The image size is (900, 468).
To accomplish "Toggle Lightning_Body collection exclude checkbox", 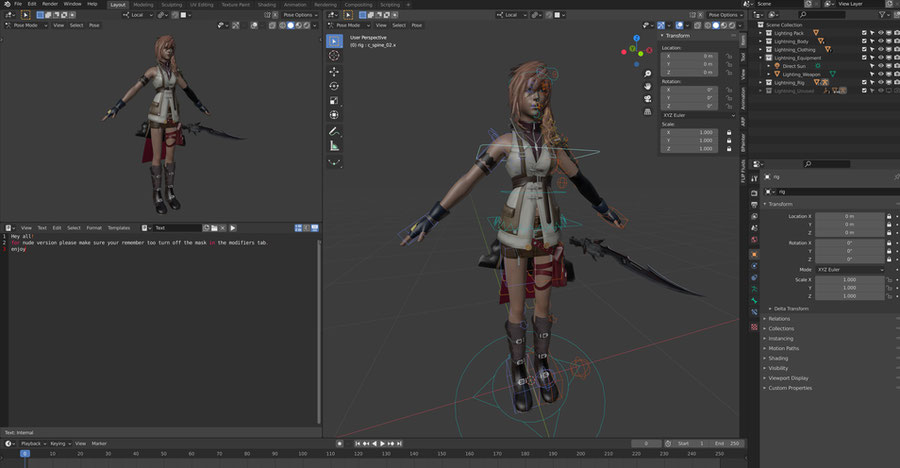I will click(x=864, y=41).
